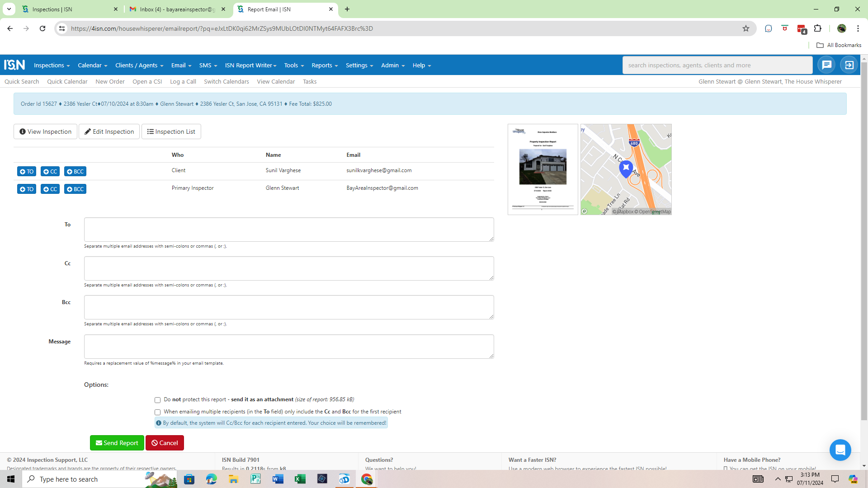
Task: Click Edit Inspection button
Action: point(109,131)
